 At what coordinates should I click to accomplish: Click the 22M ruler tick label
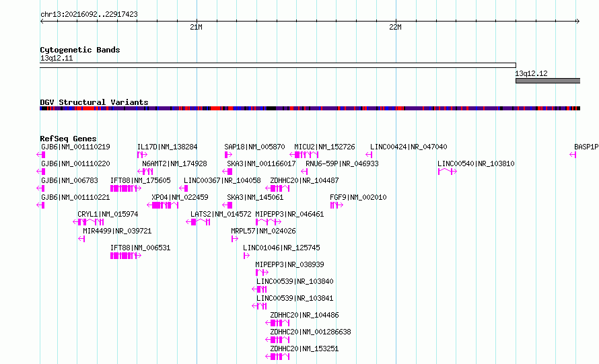tap(395, 27)
